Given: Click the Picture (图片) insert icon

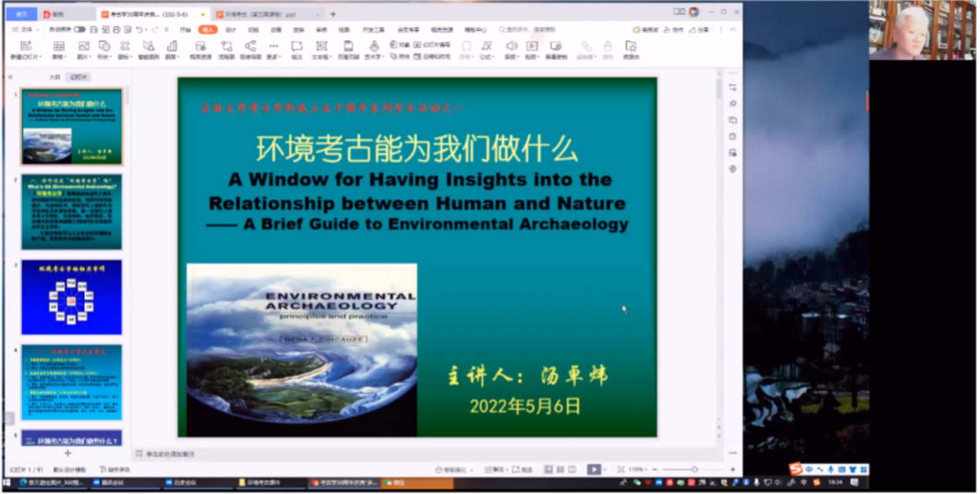Looking at the screenshot, I should pos(83,46).
